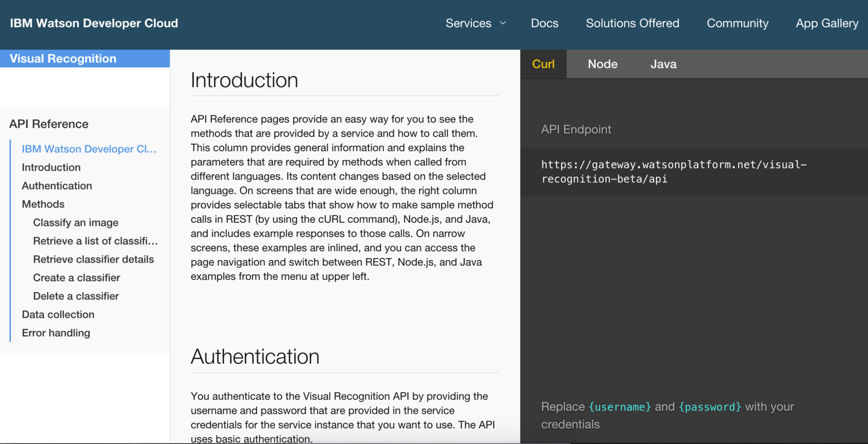Open the App Gallery
Image resolution: width=868 pixels, height=444 pixels.
827,23
